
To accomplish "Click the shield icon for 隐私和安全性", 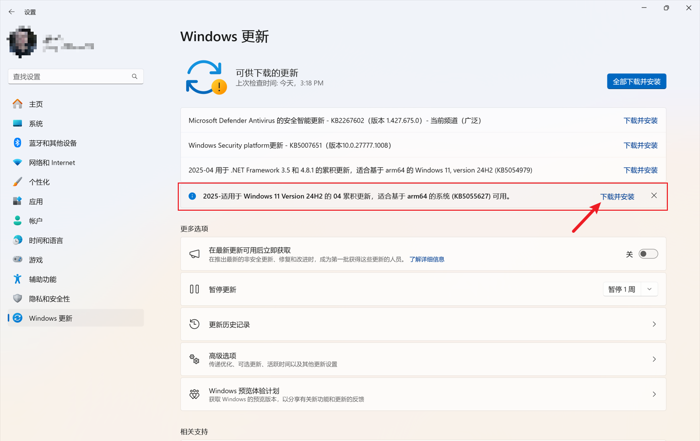I will (17, 299).
